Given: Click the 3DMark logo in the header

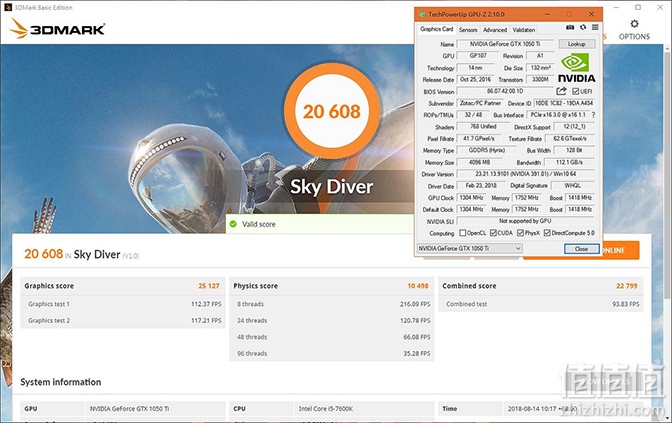Looking at the screenshot, I should pyautogui.click(x=57, y=29).
